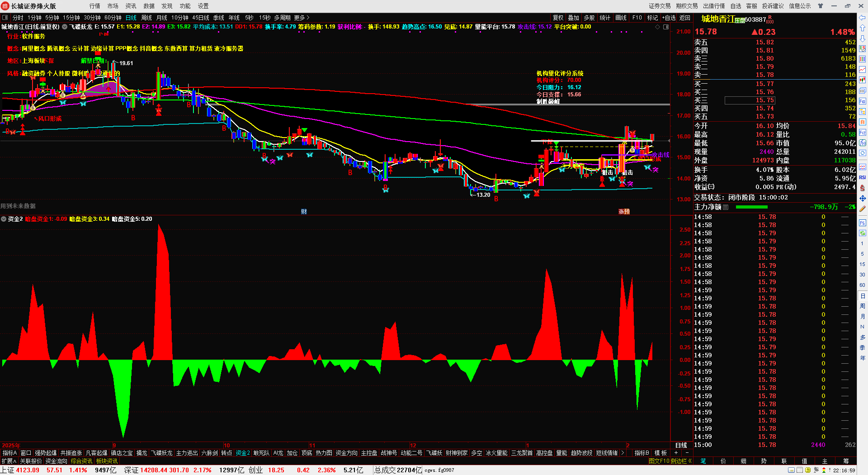
Task: Switch to the 分时 period tab
Action: (x=18, y=18)
